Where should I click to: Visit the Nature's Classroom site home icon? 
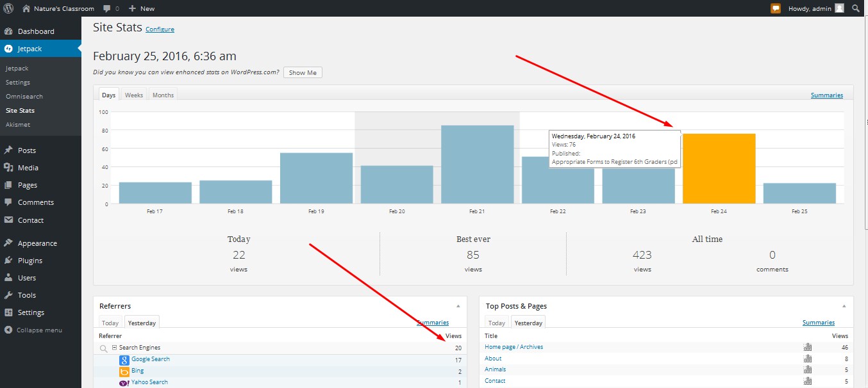pyautogui.click(x=26, y=8)
